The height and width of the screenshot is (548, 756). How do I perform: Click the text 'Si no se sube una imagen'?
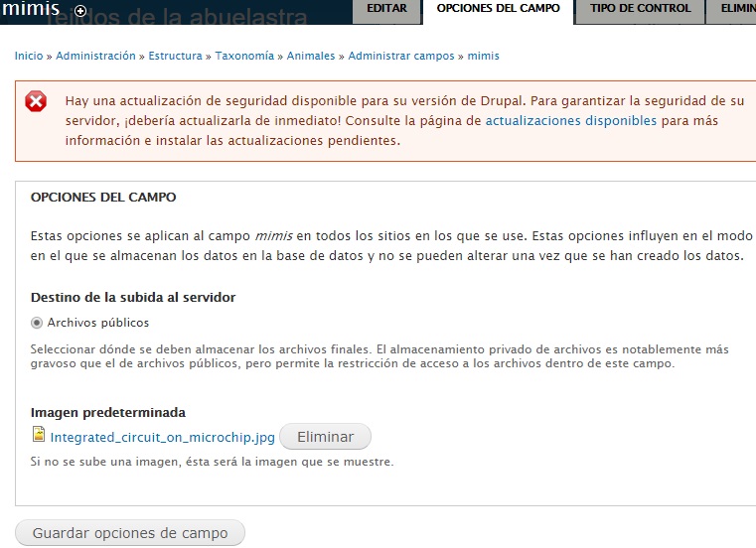pos(104,462)
